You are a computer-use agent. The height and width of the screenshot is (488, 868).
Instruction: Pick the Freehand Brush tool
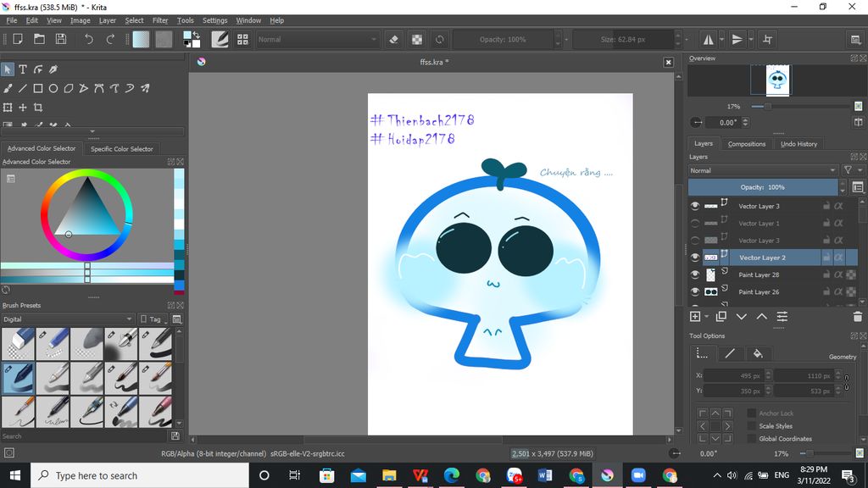pyautogui.click(x=8, y=88)
